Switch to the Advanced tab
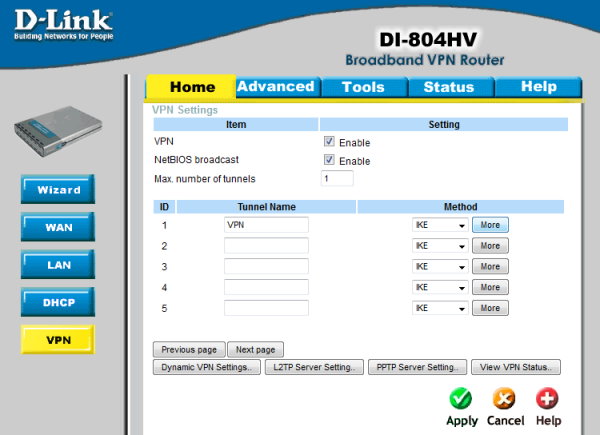This screenshot has height=435, width=600. (x=278, y=87)
